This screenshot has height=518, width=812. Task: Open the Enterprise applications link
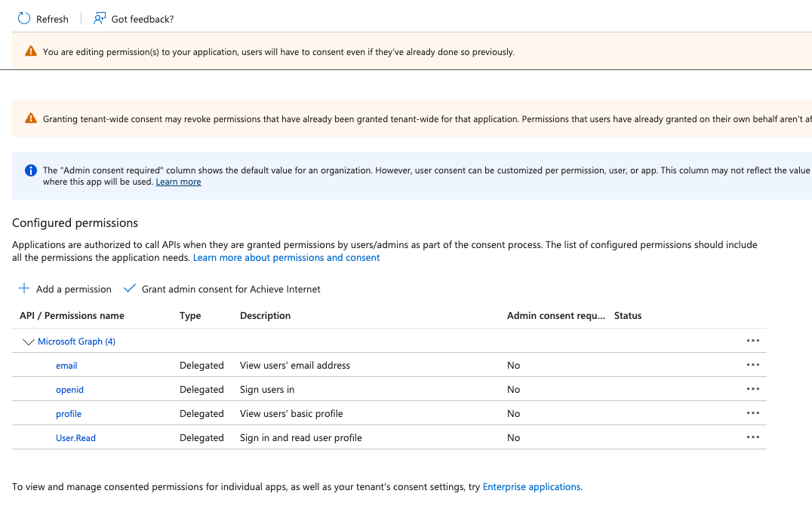point(531,487)
